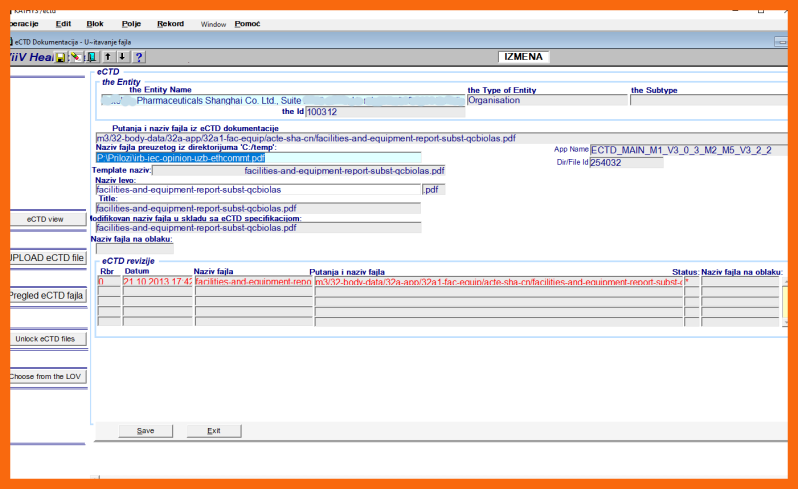
Task: Click Choose from the LOV button
Action: tap(45, 377)
